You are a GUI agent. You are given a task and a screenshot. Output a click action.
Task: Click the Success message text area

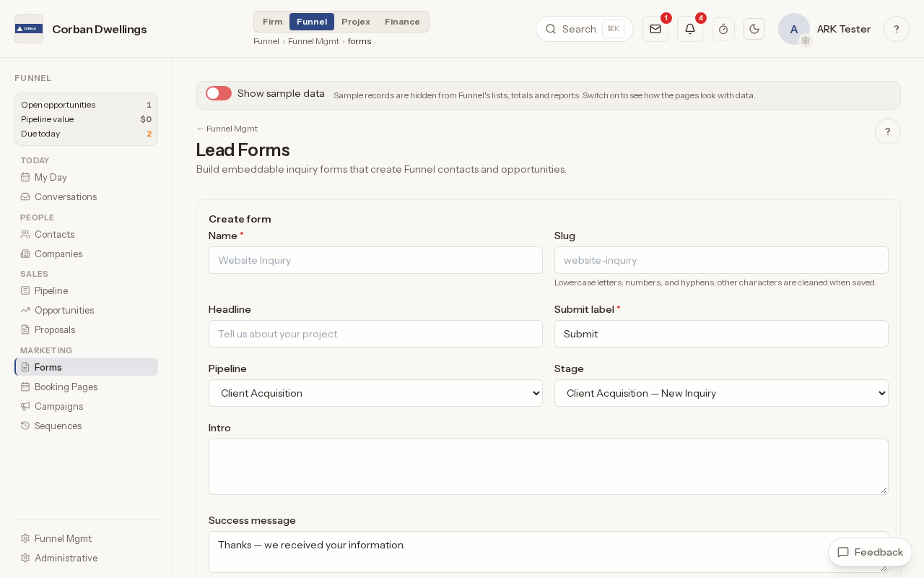(549, 552)
